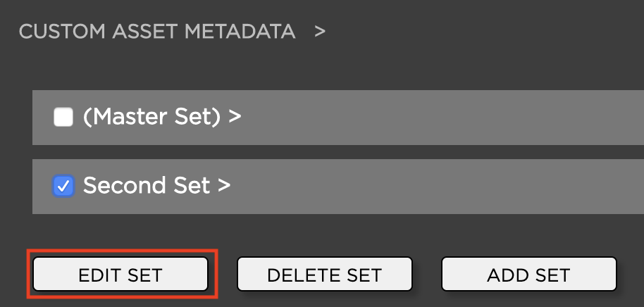644x307 pixels.
Task: Create a new metadata set with ADD SET
Action: (x=528, y=274)
